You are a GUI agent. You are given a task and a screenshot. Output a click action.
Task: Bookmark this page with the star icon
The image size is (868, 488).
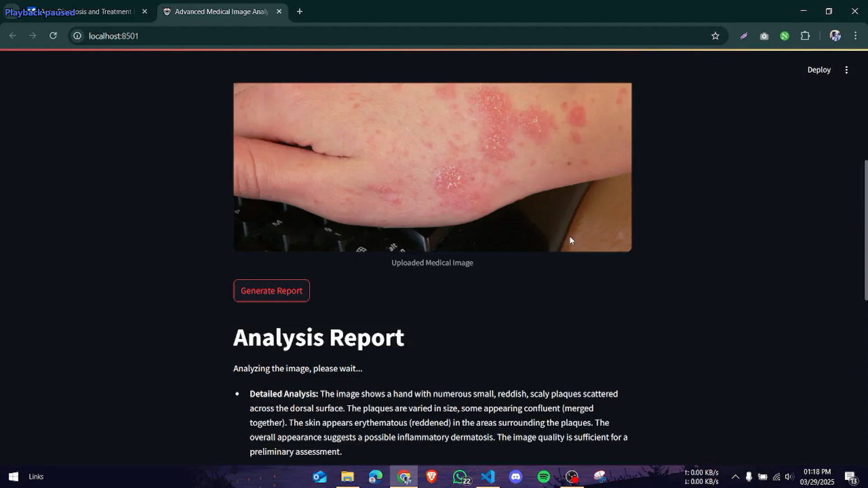pyautogui.click(x=715, y=36)
